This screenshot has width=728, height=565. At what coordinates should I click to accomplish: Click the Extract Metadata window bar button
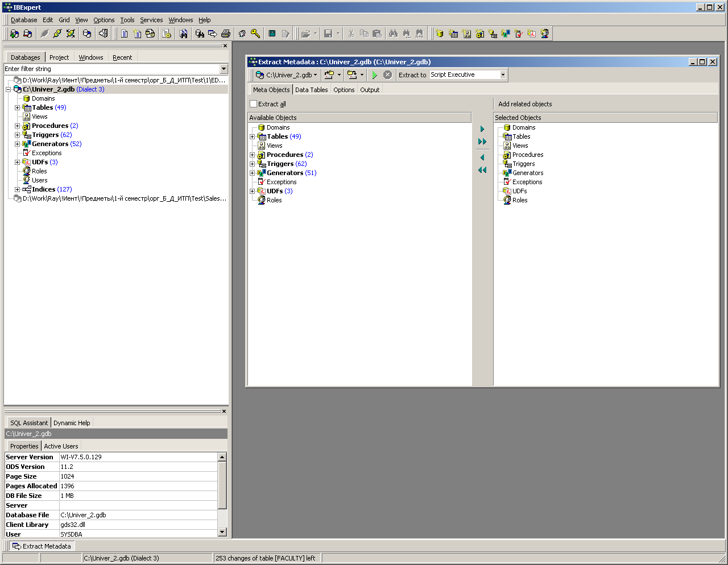[42, 546]
